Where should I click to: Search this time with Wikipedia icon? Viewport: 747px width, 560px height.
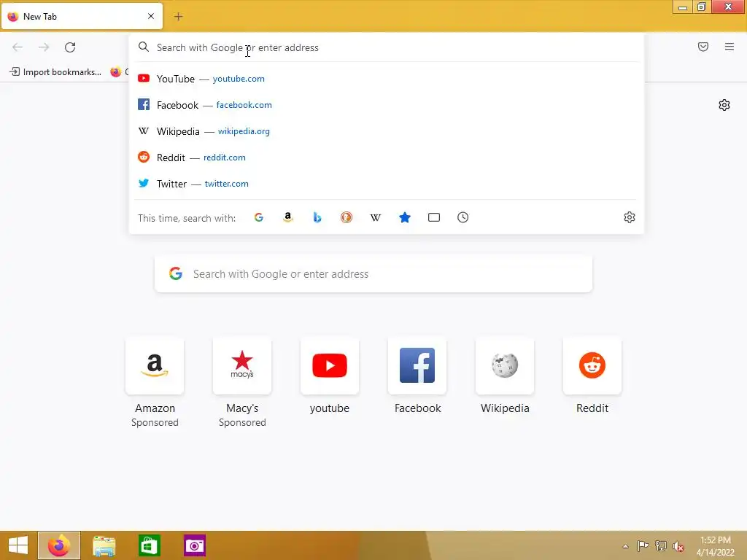point(376,217)
